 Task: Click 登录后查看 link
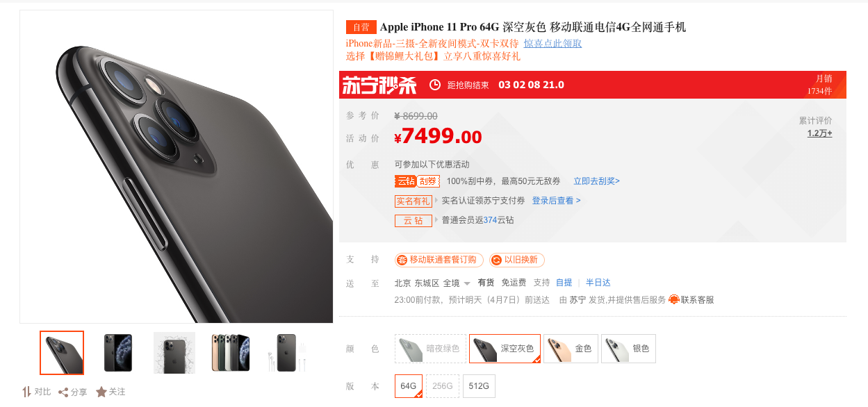pos(556,201)
